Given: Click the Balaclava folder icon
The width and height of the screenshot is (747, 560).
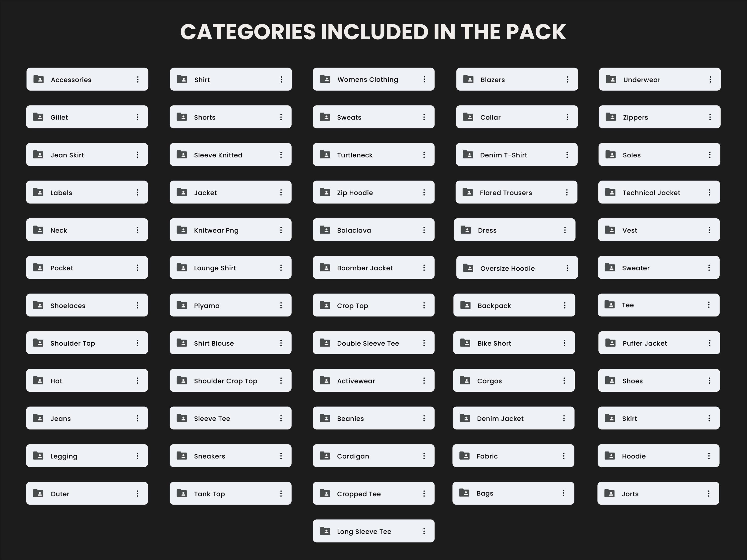Looking at the screenshot, I should click(324, 230).
